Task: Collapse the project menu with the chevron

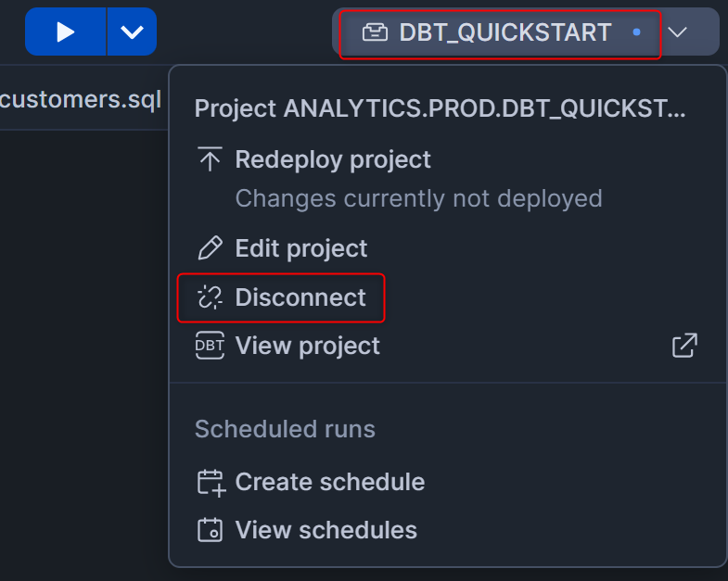Action: (678, 32)
